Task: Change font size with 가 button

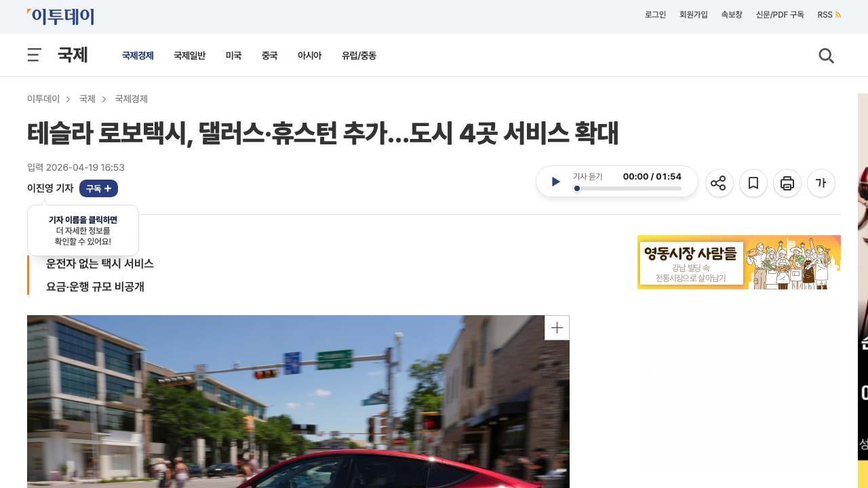Action: coord(821,183)
